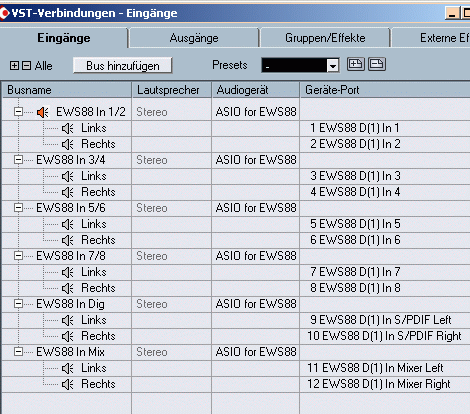This screenshot has height=414, width=470.
Task: Collapse the EWS88 In Dig bus
Action: point(19,304)
